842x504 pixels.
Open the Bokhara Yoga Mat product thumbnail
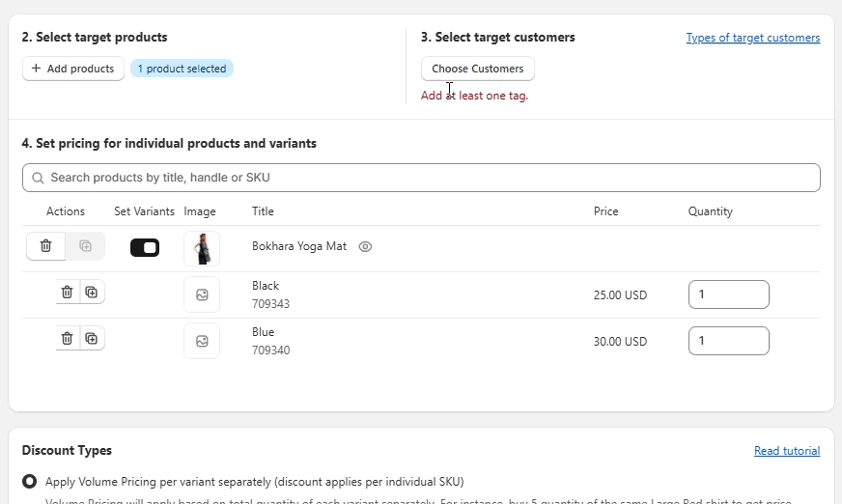point(202,248)
